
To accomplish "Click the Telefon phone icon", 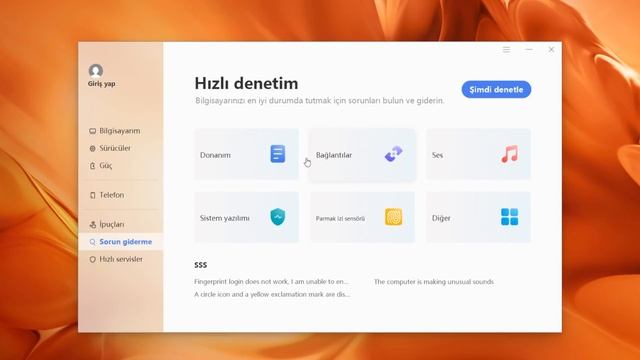I will click(93, 195).
